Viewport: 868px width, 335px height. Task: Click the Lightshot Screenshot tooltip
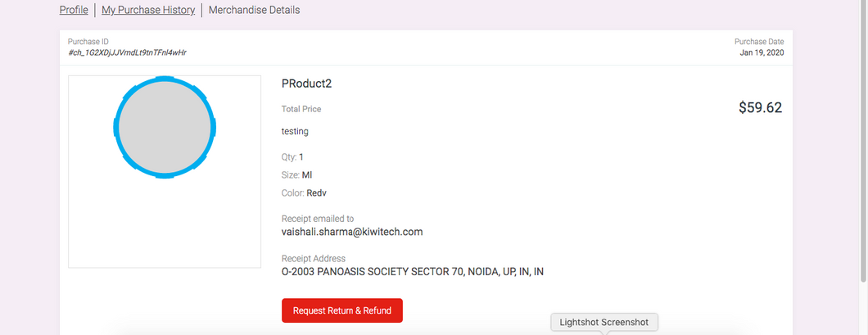pyautogui.click(x=604, y=322)
